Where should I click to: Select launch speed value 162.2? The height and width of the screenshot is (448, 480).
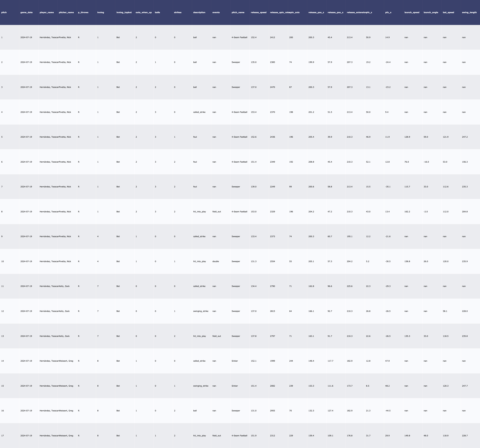(407, 212)
